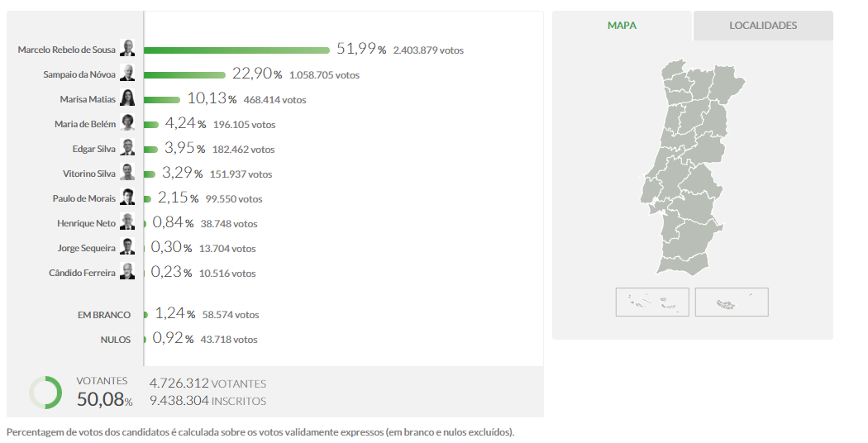The width and height of the screenshot is (868, 443).
Task: Click the voter turnout donut chart
Action: pyautogui.click(x=45, y=393)
